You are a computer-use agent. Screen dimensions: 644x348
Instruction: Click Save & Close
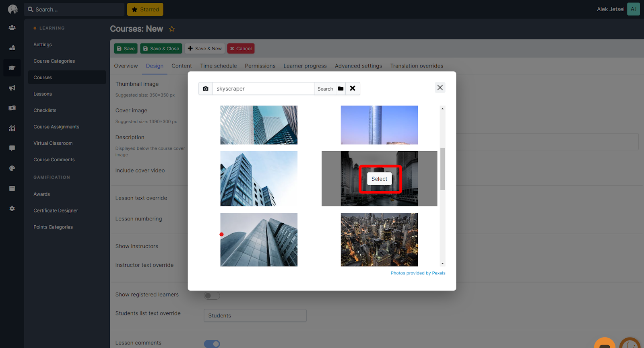(x=161, y=49)
